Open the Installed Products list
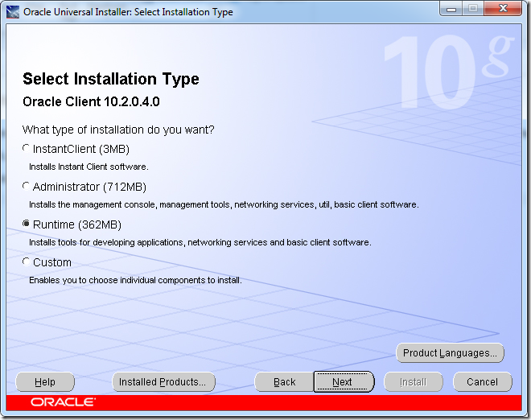Screen dimensions: 531x420 pos(163,382)
